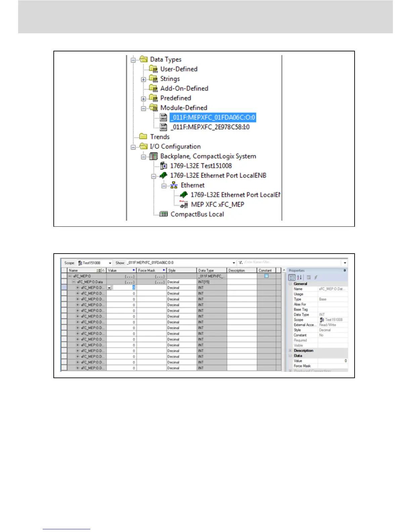Click the External Access Read/Write value
Screen dimensions: 411x532
pos(333,325)
